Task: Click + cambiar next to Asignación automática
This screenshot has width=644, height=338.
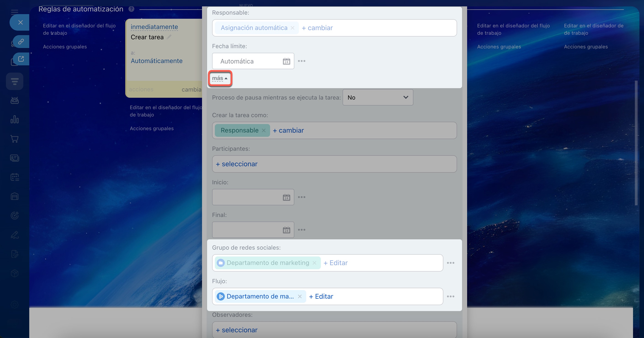Action: point(317,28)
